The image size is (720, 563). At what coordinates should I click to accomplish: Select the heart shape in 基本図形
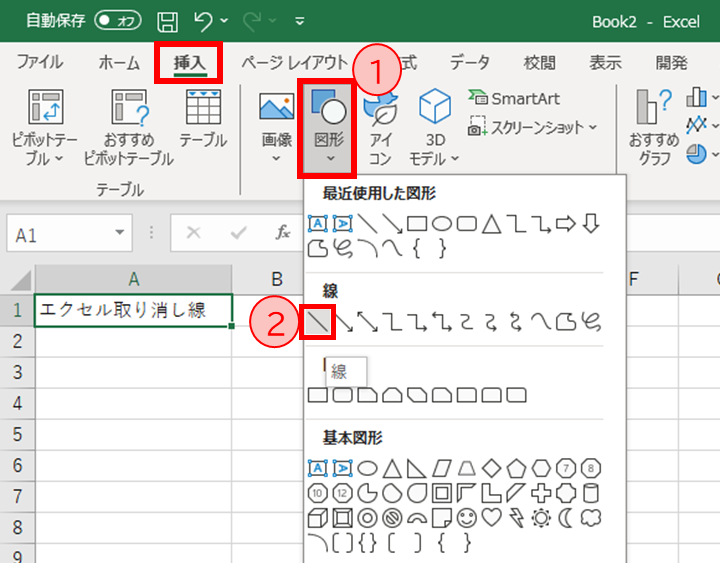(x=491, y=518)
